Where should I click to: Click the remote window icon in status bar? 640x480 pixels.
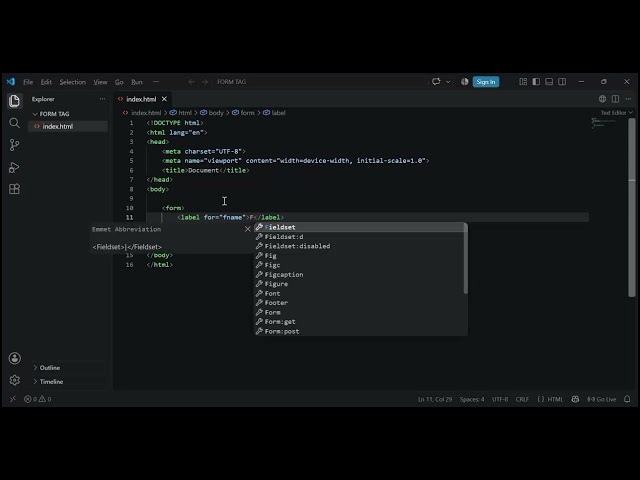tap(13, 399)
